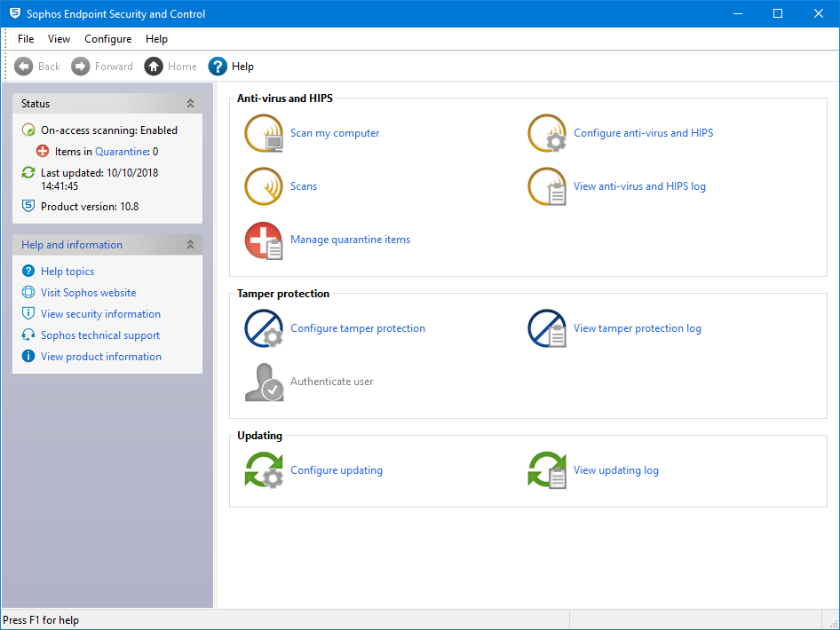Open the Configure menu
840x630 pixels.
click(107, 39)
